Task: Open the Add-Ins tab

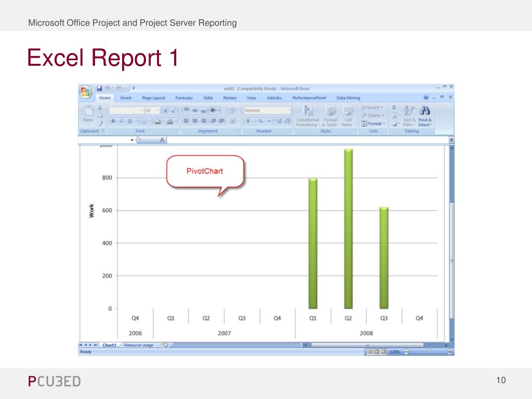Action: [274, 98]
